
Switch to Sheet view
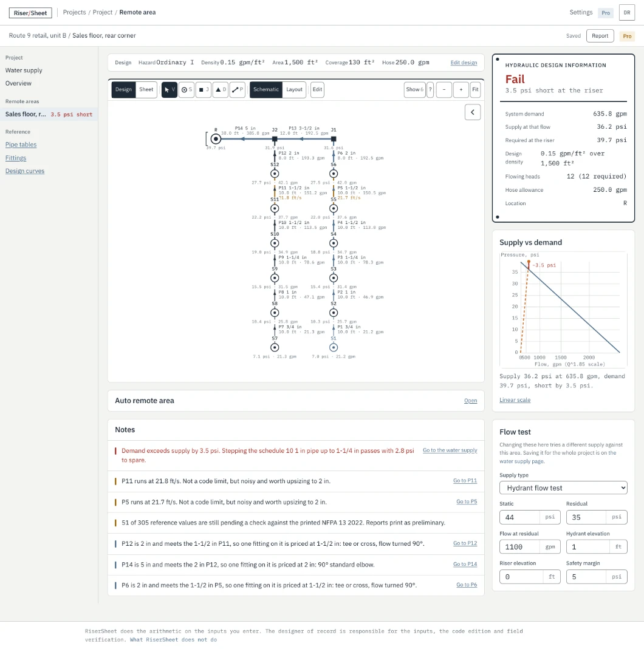[146, 90]
